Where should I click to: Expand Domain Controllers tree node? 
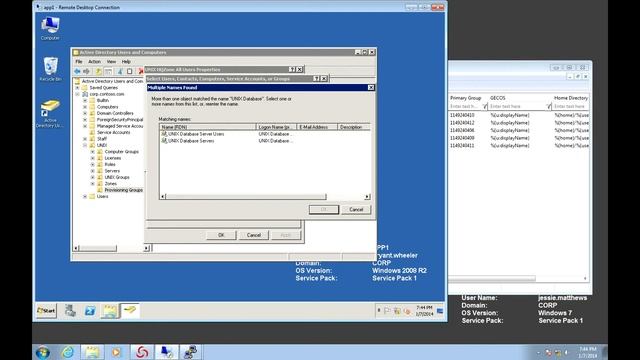[85, 113]
